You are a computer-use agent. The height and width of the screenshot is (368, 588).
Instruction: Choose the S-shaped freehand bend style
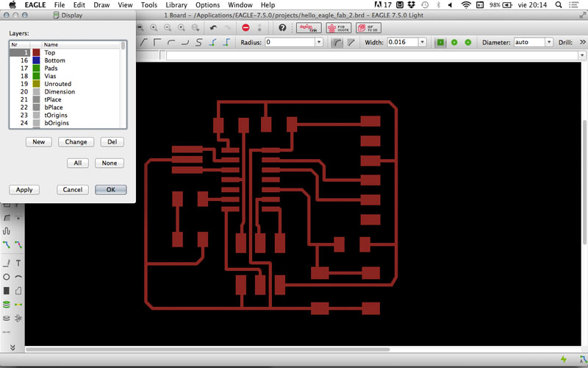199,43
